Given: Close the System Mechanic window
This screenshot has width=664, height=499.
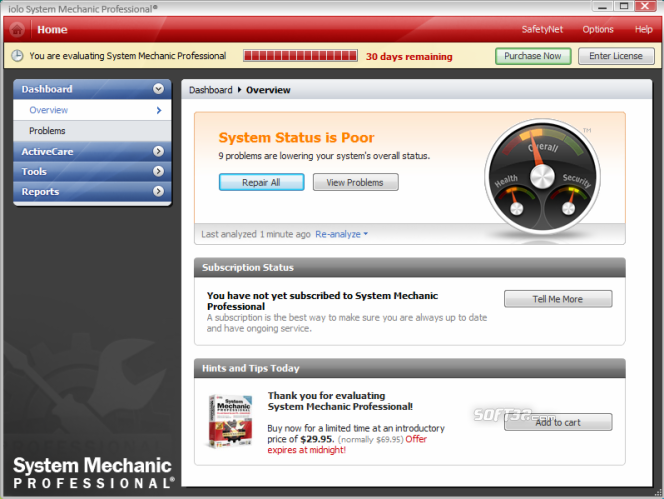Looking at the screenshot, I should click(645, 6).
